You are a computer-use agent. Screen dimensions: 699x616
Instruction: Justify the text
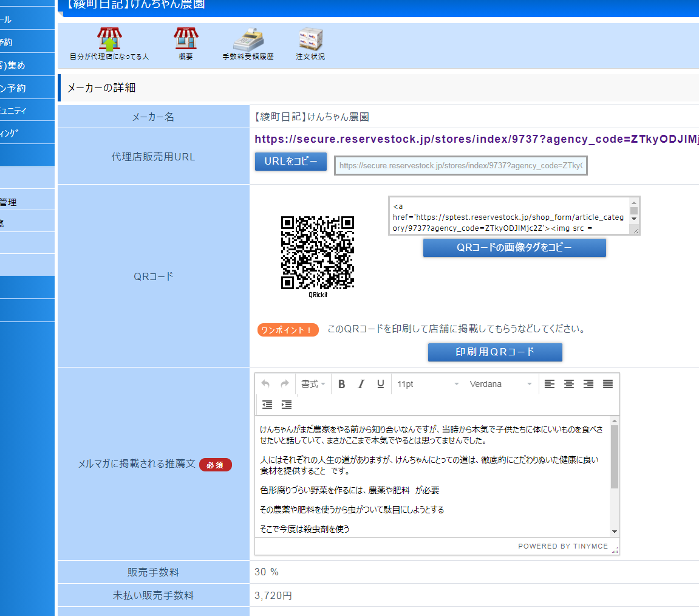(608, 383)
